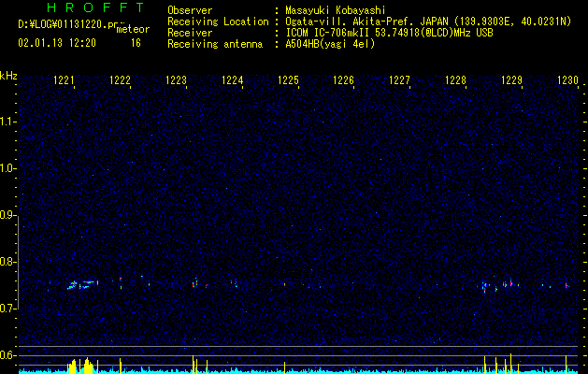
Task: Click the 'Observer' field label
Action: pos(190,10)
